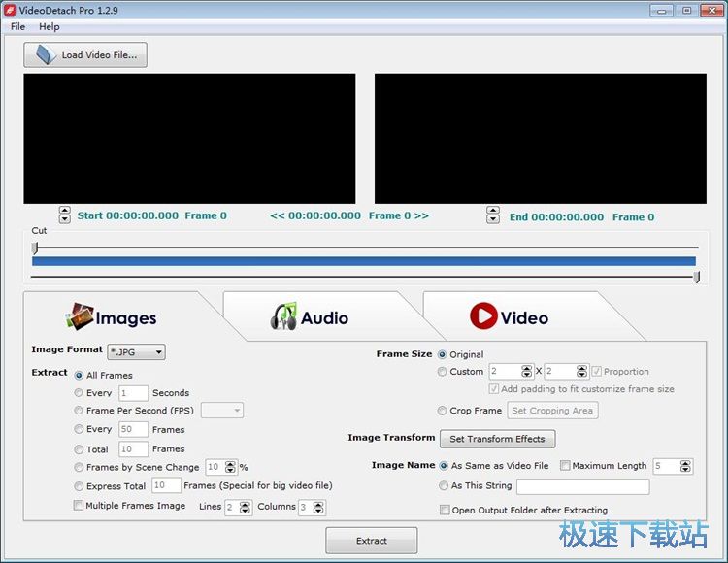Open the Help menu
The height and width of the screenshot is (563, 728).
point(50,26)
